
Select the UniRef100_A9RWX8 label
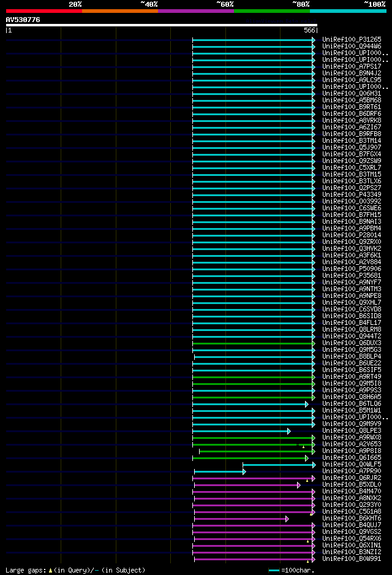tap(352, 438)
